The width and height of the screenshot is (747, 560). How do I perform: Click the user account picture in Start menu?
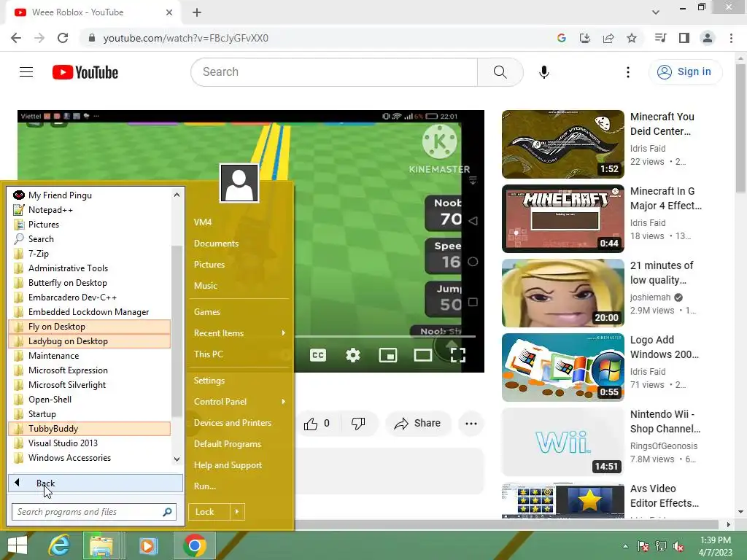click(x=239, y=183)
